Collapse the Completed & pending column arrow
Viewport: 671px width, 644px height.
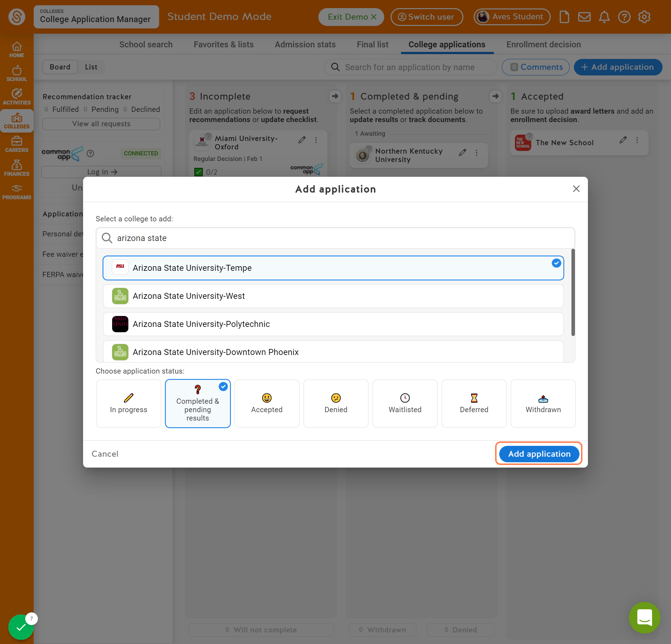point(495,96)
